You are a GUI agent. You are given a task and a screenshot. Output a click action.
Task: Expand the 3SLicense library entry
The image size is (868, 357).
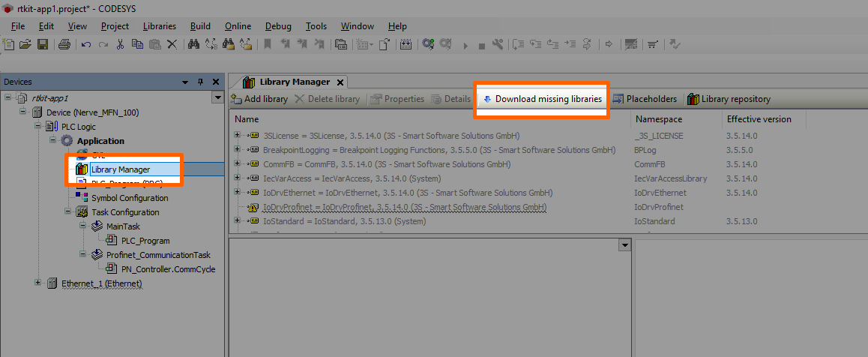pyautogui.click(x=238, y=136)
